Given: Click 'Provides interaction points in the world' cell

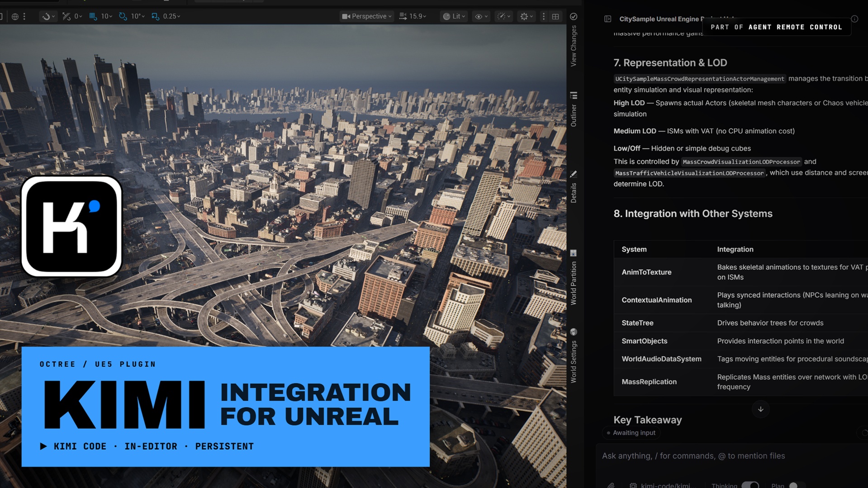Looking at the screenshot, I should pyautogui.click(x=780, y=341).
